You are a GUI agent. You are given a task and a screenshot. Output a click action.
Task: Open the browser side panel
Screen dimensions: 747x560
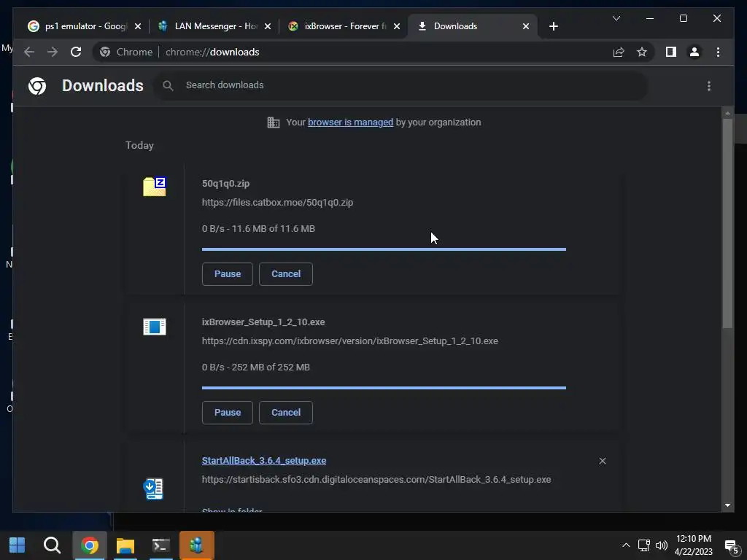click(x=671, y=52)
